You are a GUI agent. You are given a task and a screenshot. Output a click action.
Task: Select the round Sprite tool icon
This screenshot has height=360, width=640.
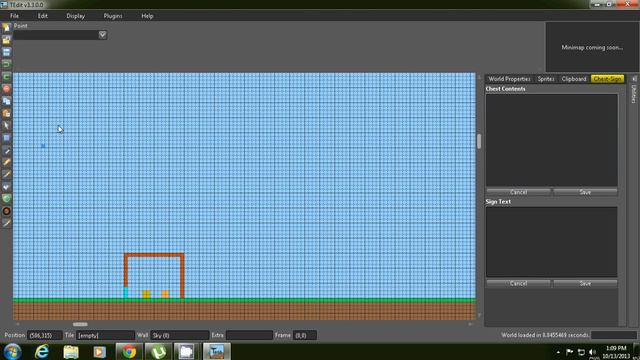6,211
